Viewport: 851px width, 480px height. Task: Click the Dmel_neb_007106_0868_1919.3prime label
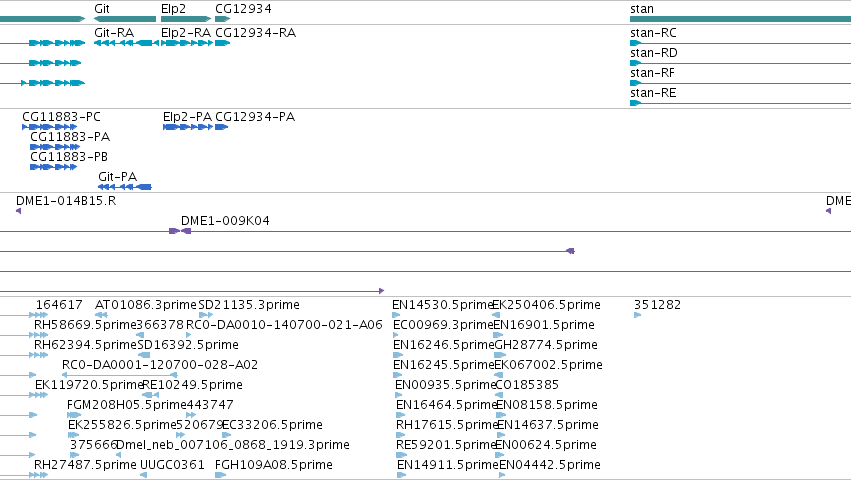click(233, 445)
